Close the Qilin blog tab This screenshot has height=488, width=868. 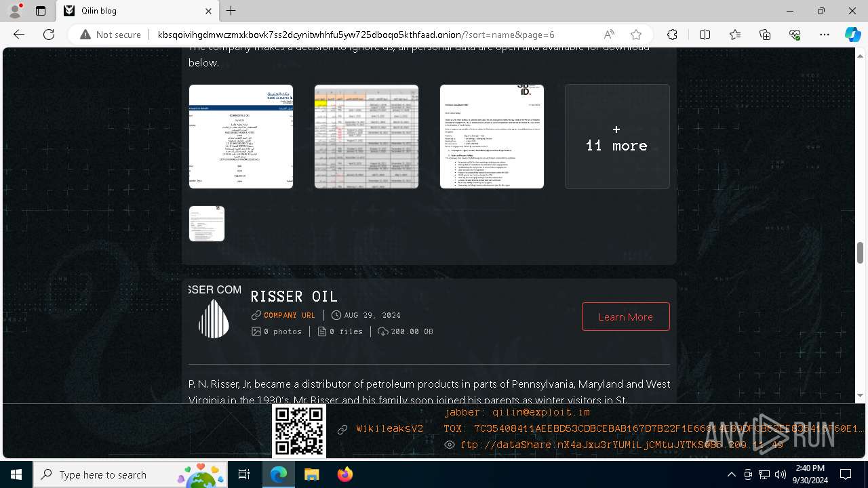(209, 11)
